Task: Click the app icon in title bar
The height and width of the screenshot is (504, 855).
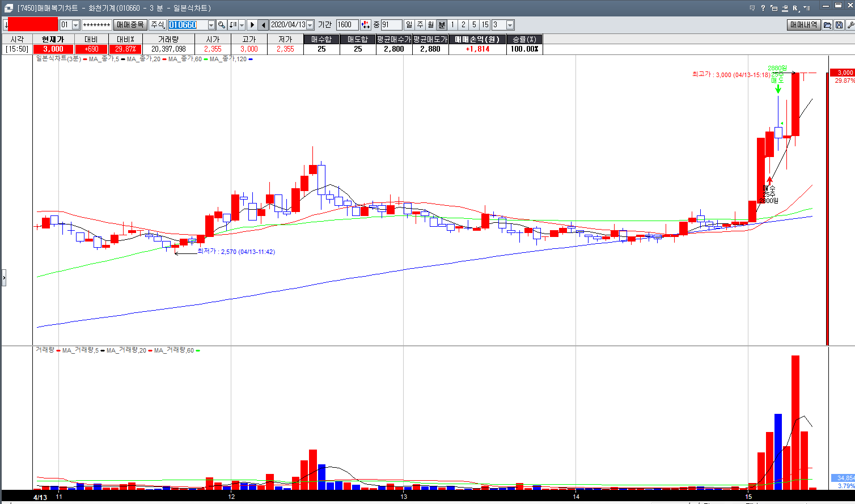Action: 8,8
